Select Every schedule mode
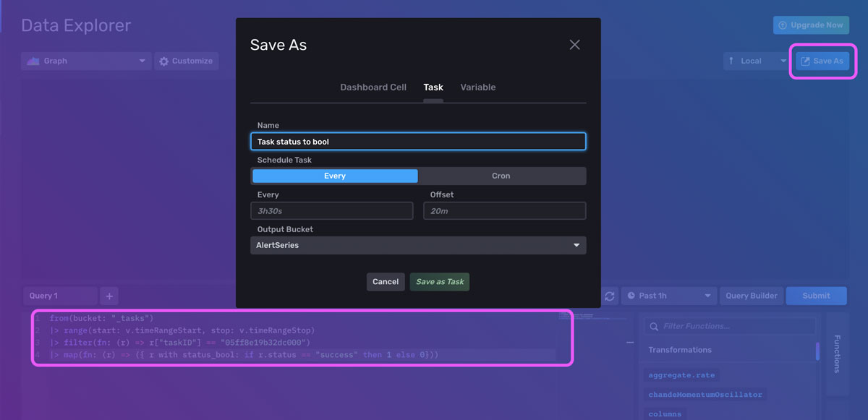This screenshot has width=868, height=420. 334,176
